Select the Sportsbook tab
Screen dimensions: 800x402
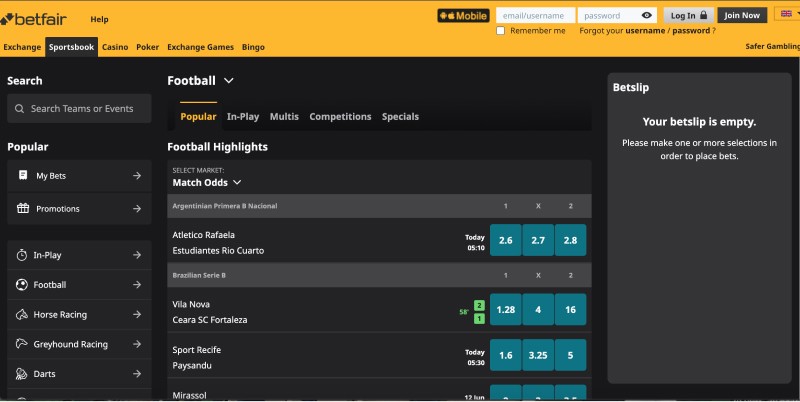point(71,47)
